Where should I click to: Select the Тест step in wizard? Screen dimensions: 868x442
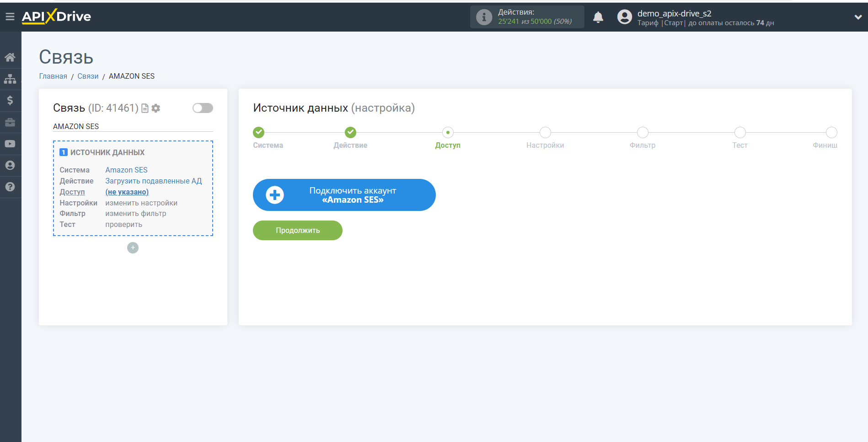pyautogui.click(x=740, y=132)
